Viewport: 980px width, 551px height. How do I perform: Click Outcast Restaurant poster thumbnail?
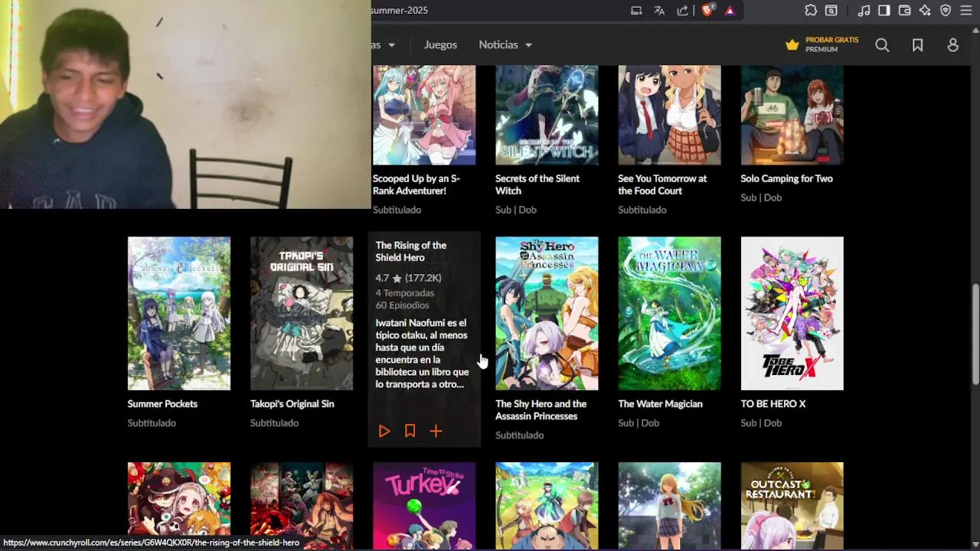click(792, 506)
